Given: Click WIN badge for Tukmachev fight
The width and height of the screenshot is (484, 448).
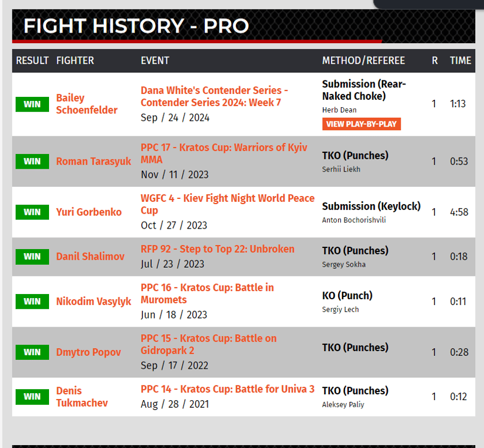Looking at the screenshot, I should pos(32,397).
